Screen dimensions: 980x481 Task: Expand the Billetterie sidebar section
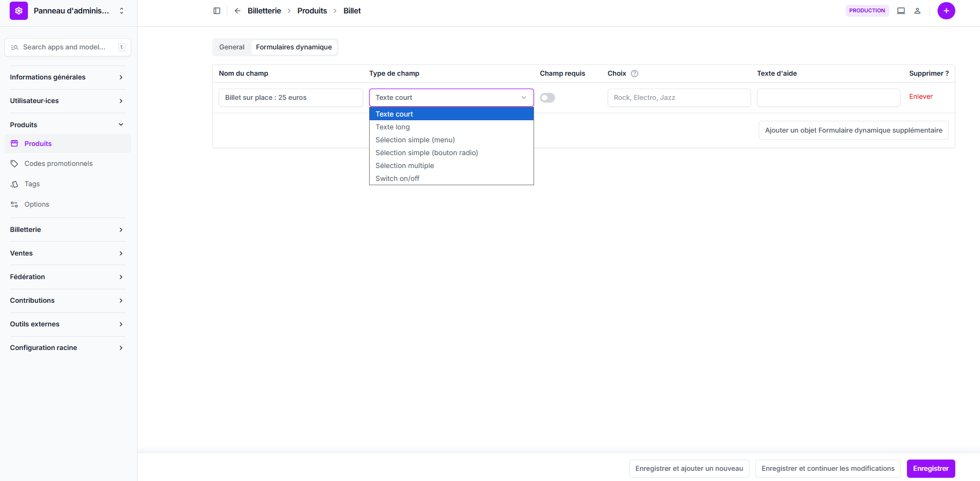coord(67,230)
